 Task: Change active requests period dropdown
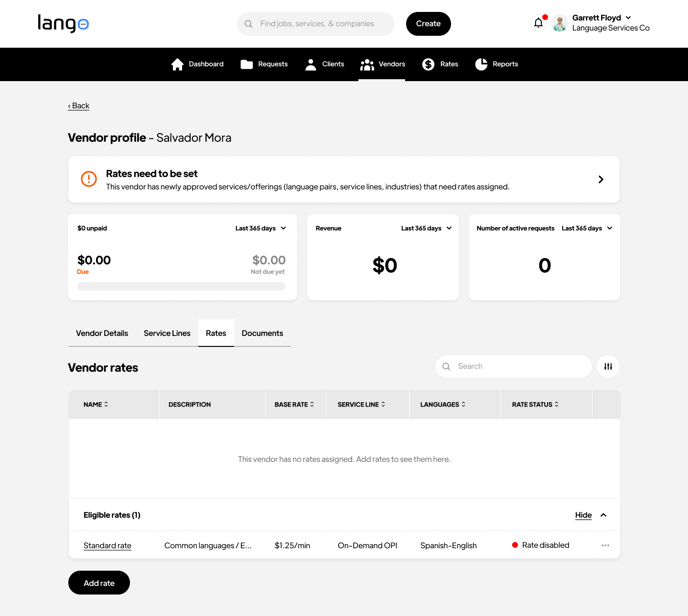[587, 229]
